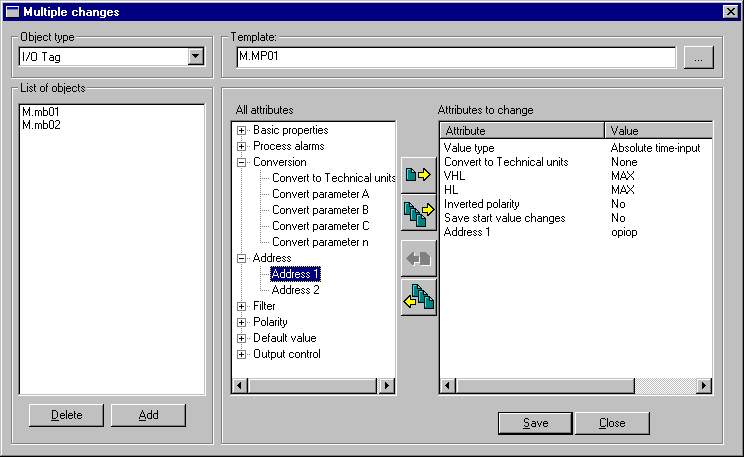Screen dimensions: 744x457
Task: Collapse the Conversion tree node
Action: pos(242,162)
